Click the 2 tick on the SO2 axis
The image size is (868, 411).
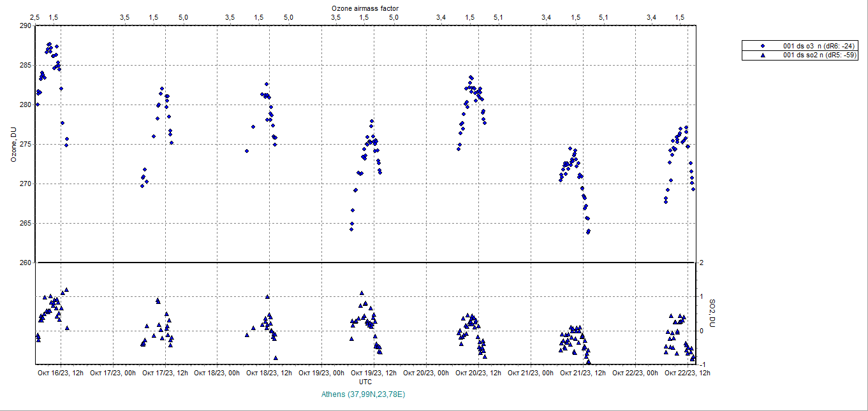702,263
